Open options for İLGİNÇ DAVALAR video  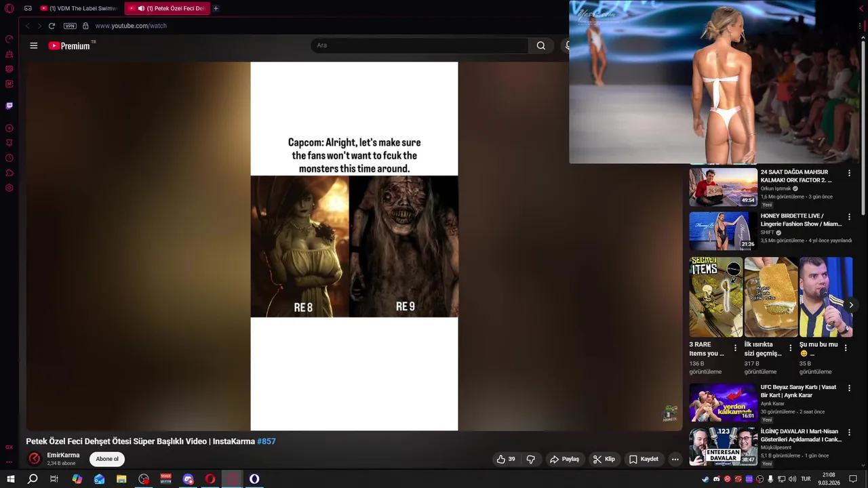(x=849, y=432)
